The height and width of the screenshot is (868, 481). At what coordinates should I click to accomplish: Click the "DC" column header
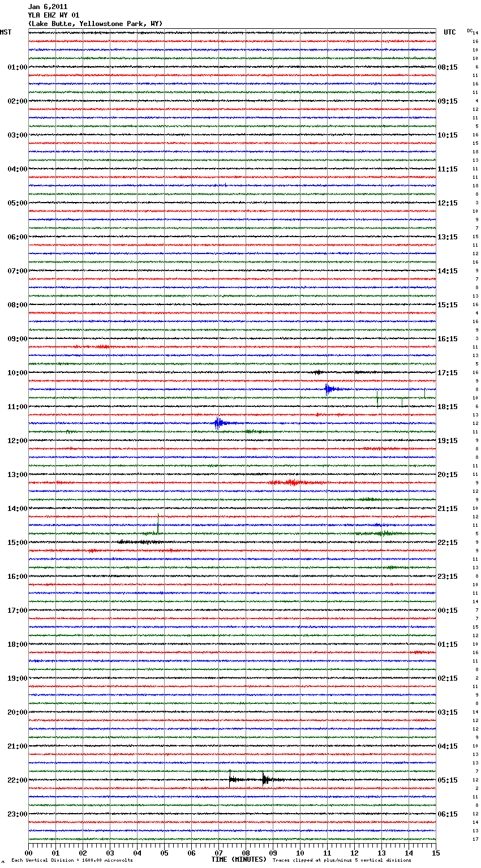470,31
